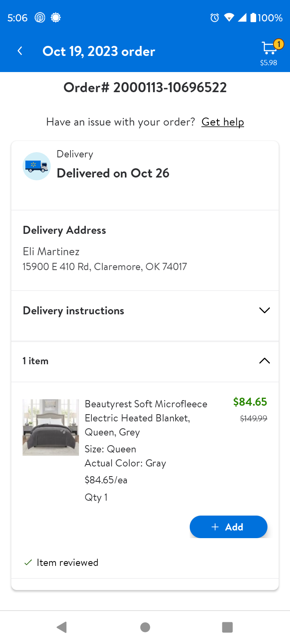Tap the Android recent apps square
This screenshot has width=290, height=644.
(x=228, y=627)
